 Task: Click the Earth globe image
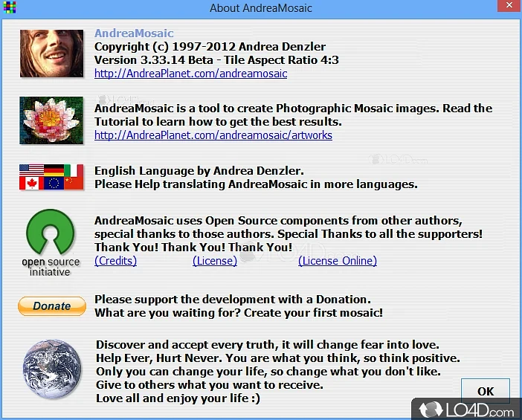tap(52, 369)
